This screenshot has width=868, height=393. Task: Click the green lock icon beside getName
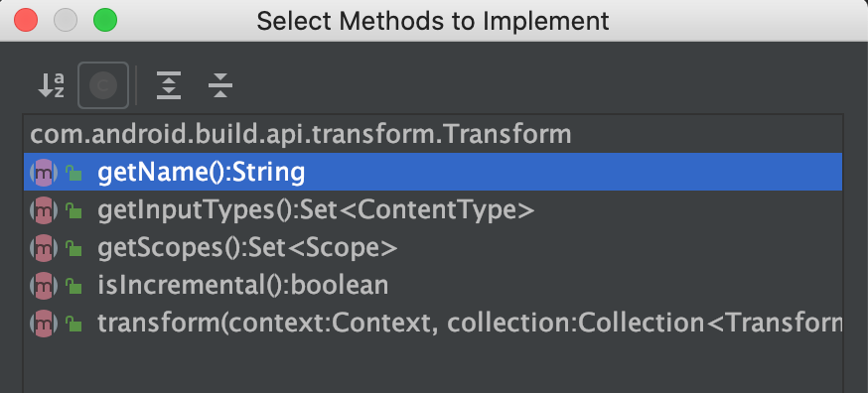coord(73,174)
